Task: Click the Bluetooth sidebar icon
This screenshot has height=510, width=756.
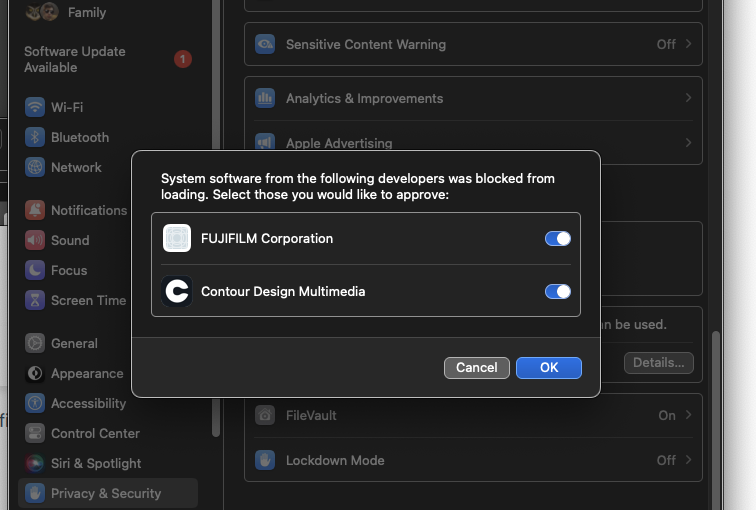Action: pyautogui.click(x=35, y=137)
